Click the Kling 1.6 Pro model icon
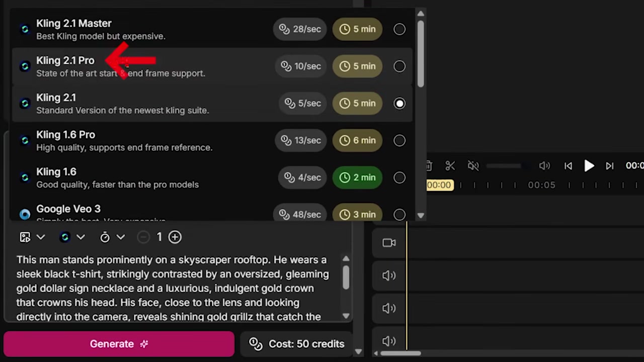The height and width of the screenshot is (362, 644). (x=25, y=141)
